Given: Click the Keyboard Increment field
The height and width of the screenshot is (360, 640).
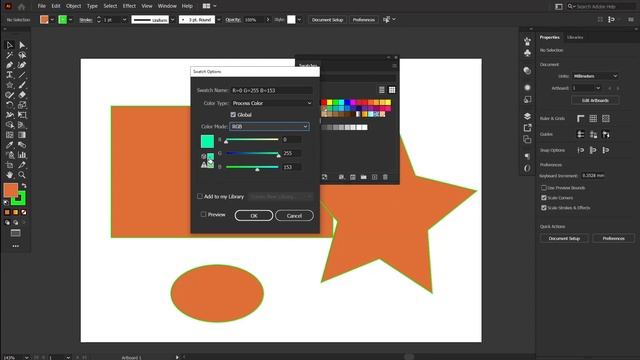Looking at the screenshot, I should click(593, 176).
